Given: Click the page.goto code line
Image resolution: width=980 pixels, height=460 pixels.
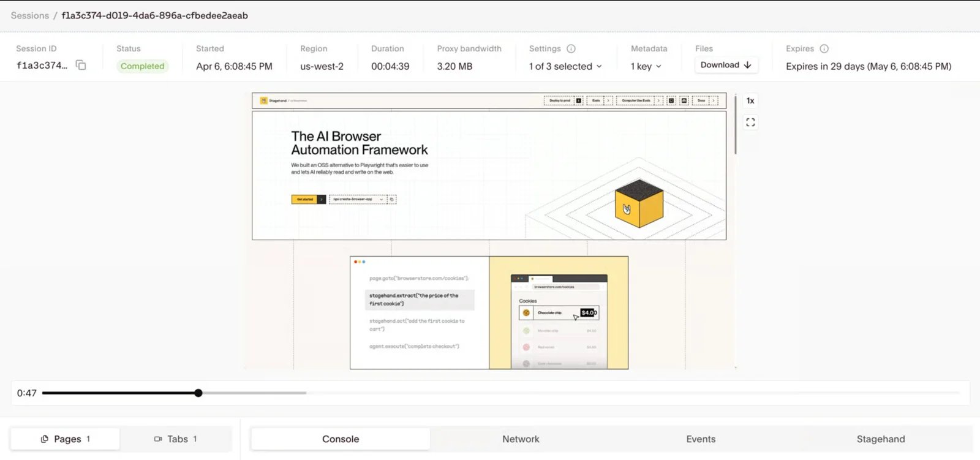Looking at the screenshot, I should [x=420, y=278].
